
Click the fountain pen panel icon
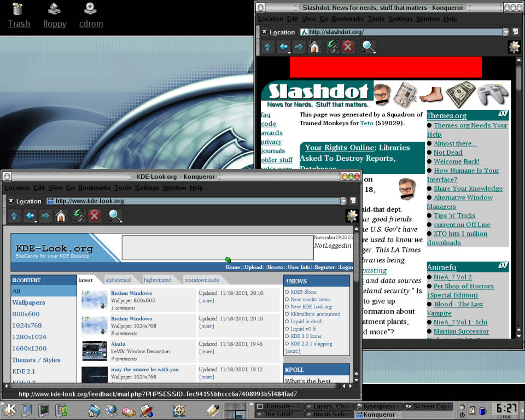(x=213, y=410)
